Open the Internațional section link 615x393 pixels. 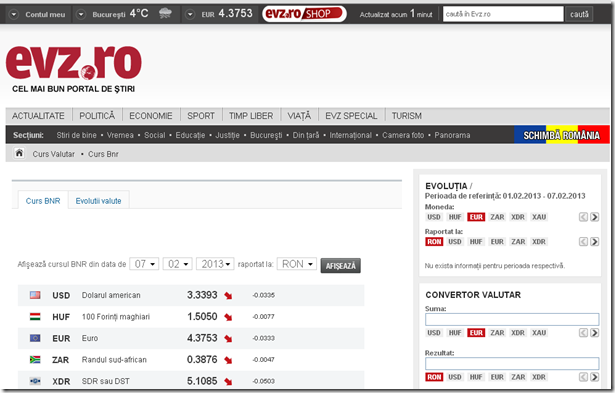[350, 135]
